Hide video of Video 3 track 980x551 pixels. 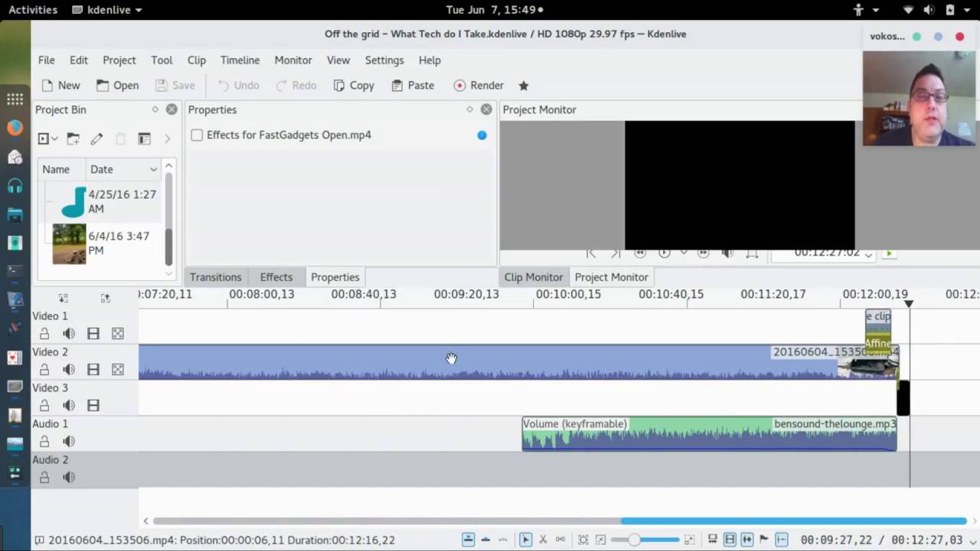click(93, 406)
